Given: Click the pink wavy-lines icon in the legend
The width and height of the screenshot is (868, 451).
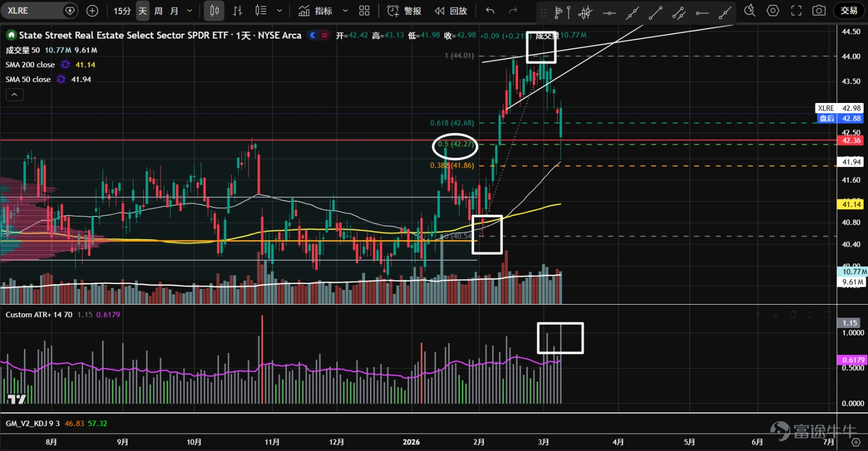Looking at the screenshot, I should (x=324, y=35).
